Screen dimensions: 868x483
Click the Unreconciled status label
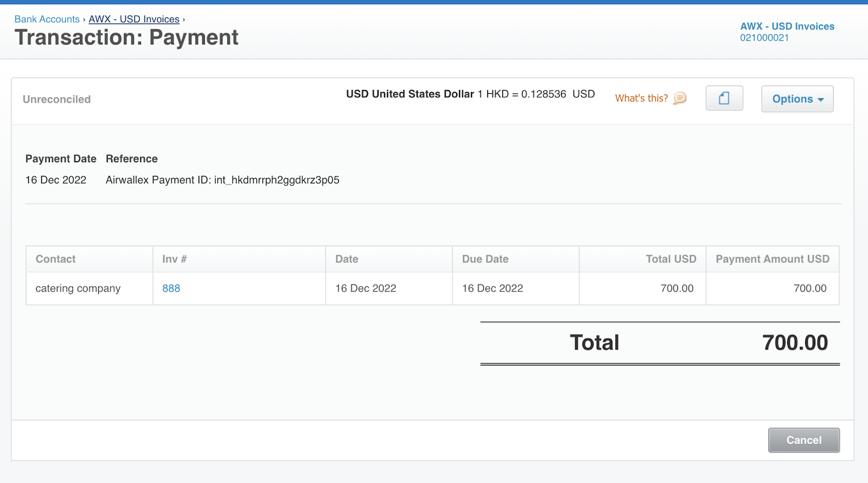tap(56, 99)
